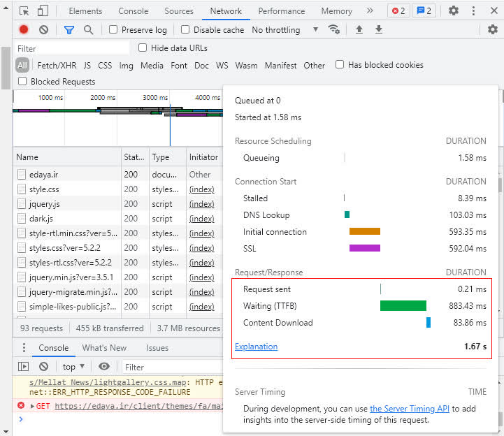Viewport: 504px width, 436px height.
Task: Open the edaya.ir GET error URL link
Action: click(x=138, y=406)
